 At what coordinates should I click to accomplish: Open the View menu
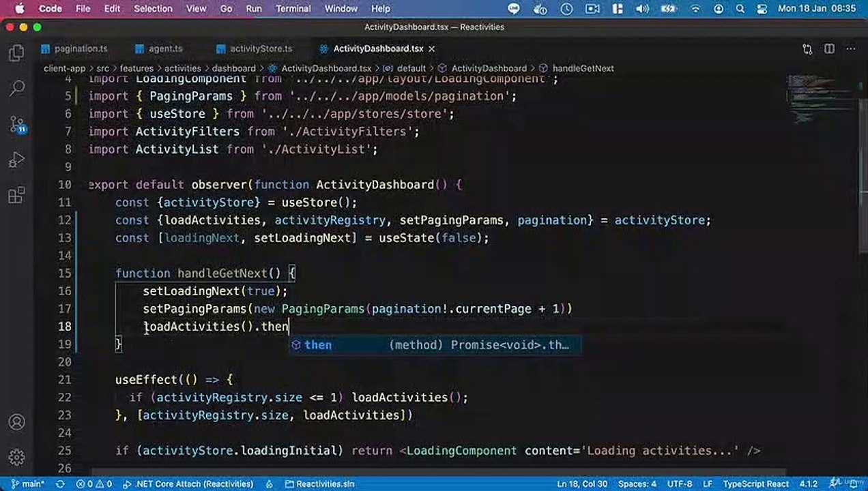pyautogui.click(x=196, y=9)
